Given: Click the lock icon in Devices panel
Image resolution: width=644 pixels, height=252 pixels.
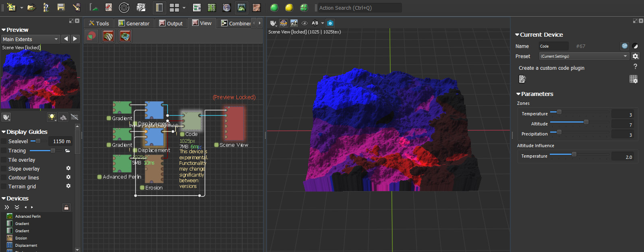Looking at the screenshot, I should tap(66, 207).
